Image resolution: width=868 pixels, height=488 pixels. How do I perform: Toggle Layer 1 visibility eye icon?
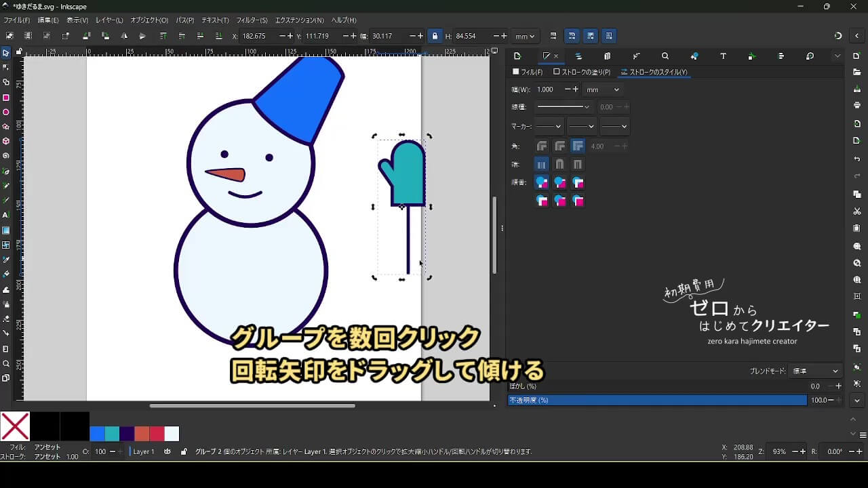pos(167,451)
